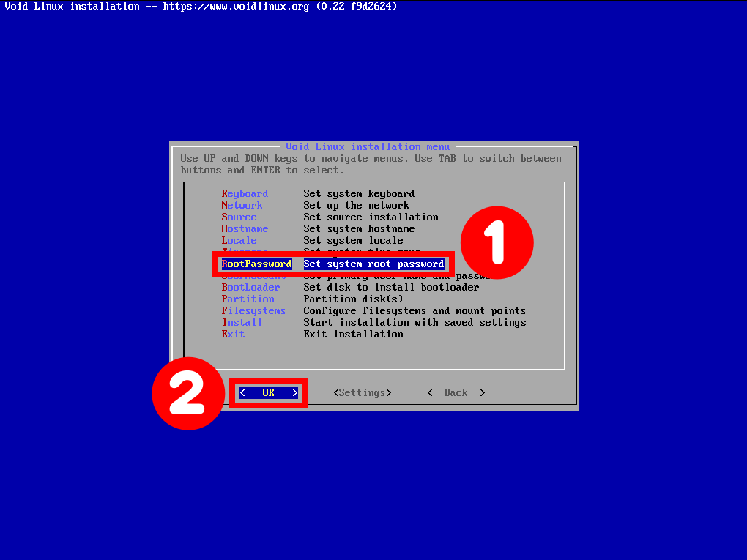Viewport: 747px width, 560px height.
Task: Open the Settings button
Action: [x=362, y=393]
